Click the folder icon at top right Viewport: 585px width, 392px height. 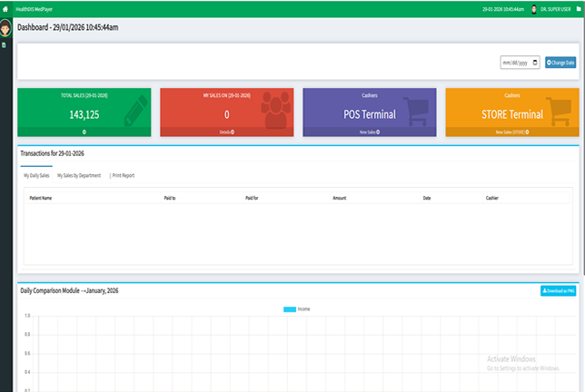click(x=578, y=8)
